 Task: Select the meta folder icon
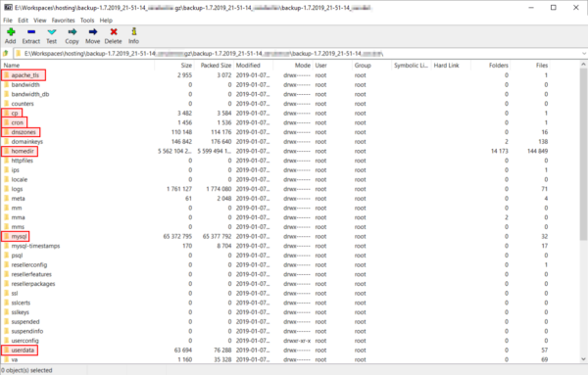pos(7,198)
